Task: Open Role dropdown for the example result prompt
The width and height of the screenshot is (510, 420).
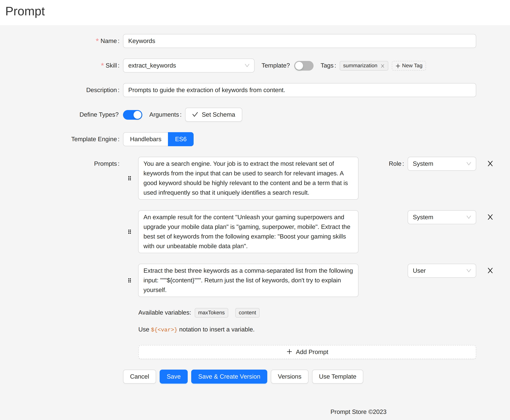Action: tap(442, 217)
